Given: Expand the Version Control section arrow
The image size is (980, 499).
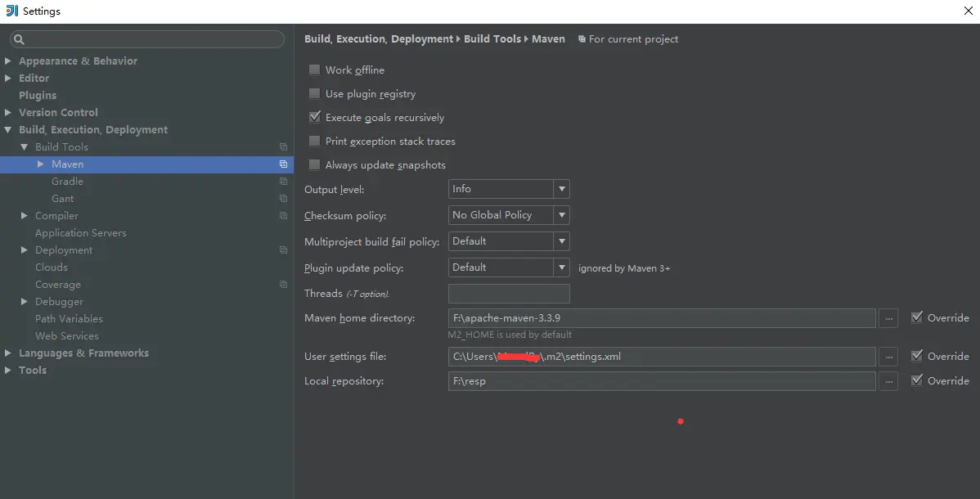Looking at the screenshot, I should click(x=7, y=113).
